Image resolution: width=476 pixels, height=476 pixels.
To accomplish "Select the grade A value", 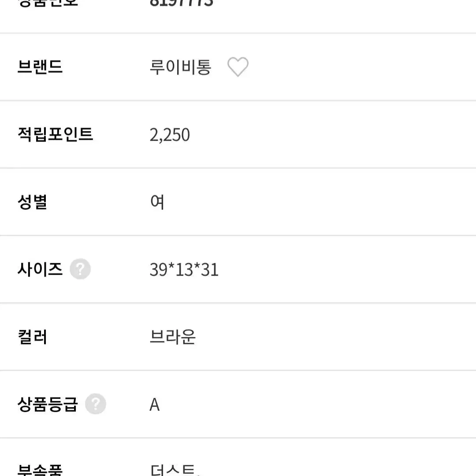I will (x=155, y=405).
